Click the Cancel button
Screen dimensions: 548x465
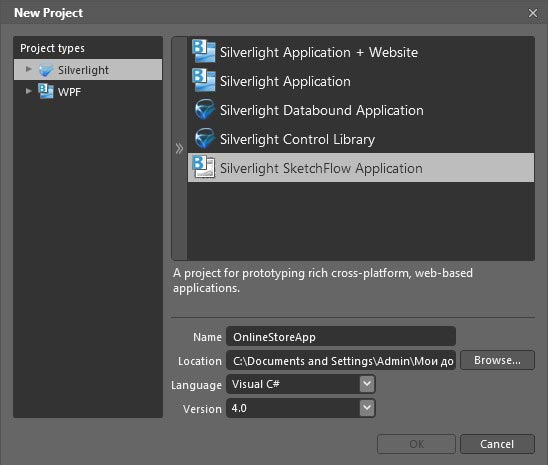(497, 444)
